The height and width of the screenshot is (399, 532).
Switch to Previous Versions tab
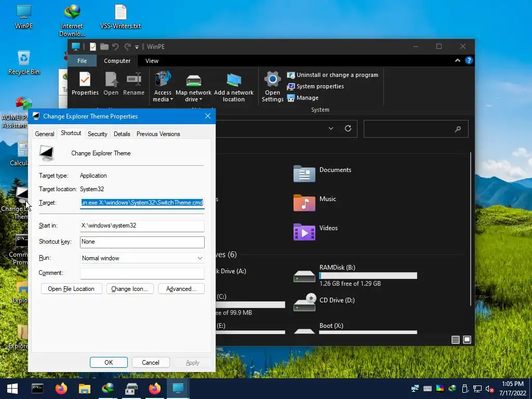(158, 134)
